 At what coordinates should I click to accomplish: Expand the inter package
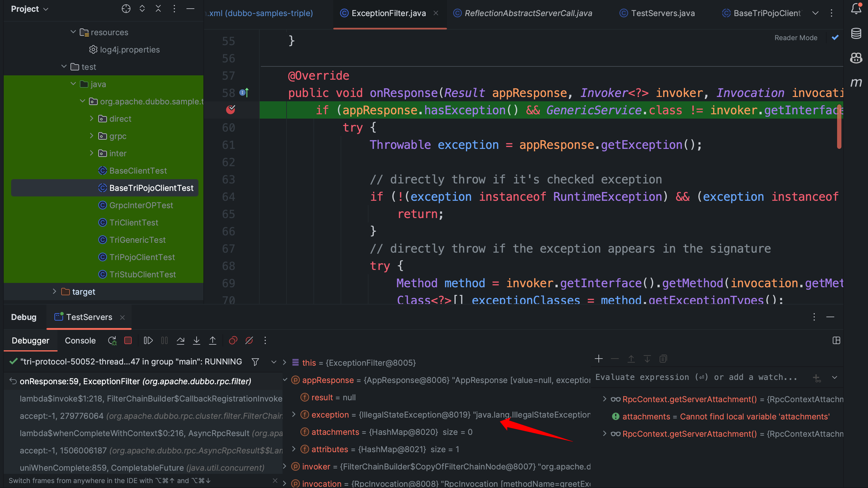[91, 153]
